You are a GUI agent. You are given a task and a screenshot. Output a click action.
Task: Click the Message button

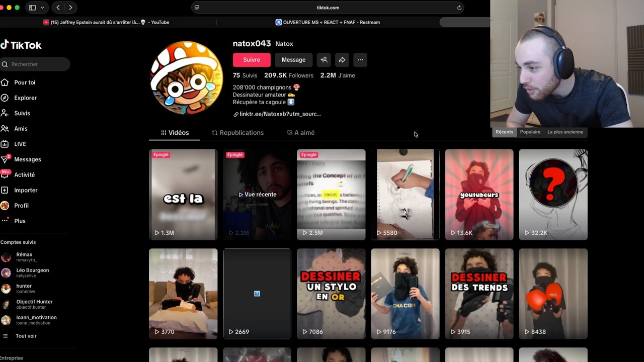293,60
